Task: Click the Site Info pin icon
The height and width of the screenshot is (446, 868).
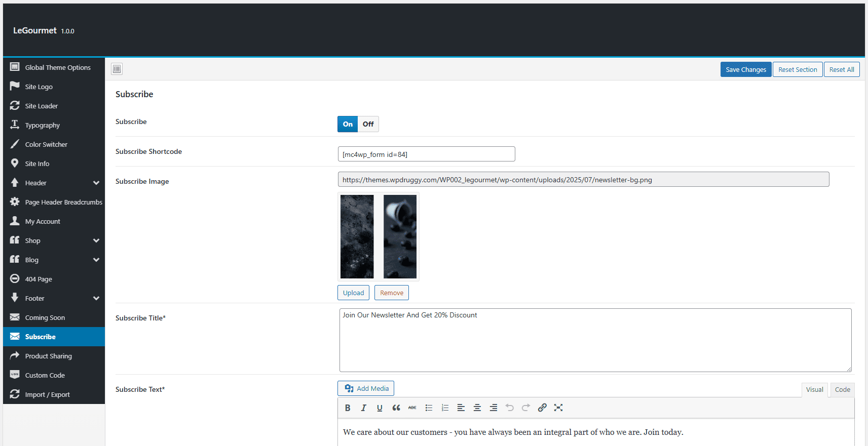Action: (x=15, y=163)
